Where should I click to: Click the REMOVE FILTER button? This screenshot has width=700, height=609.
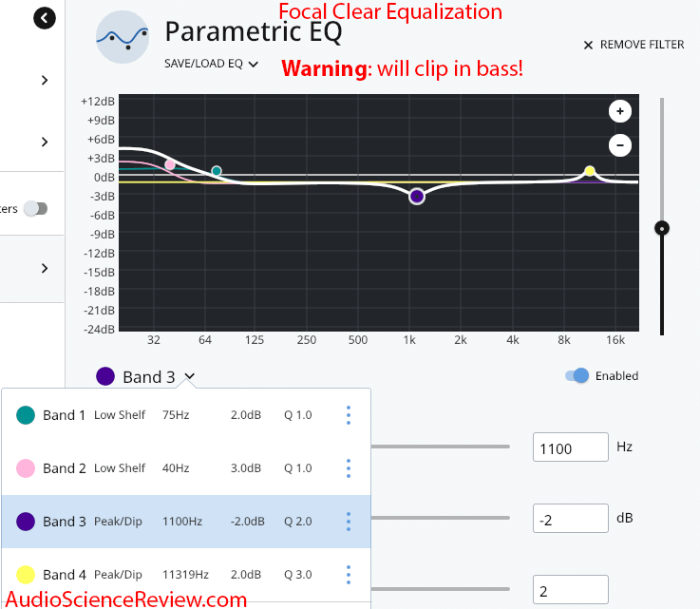[634, 45]
